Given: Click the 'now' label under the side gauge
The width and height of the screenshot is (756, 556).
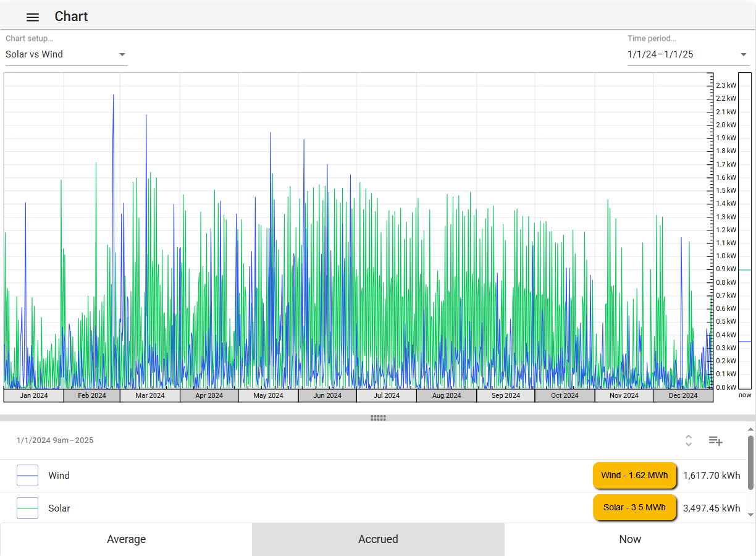Looking at the screenshot, I should coord(745,395).
